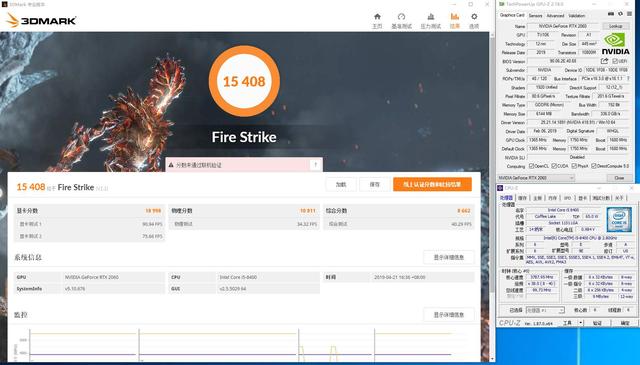This screenshot has height=365, width=640.
Task: Click the 加载 (Load) button in 3DMark
Action: 341,185
